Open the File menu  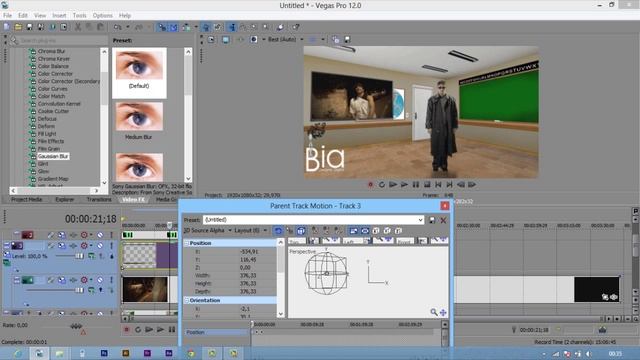7,16
